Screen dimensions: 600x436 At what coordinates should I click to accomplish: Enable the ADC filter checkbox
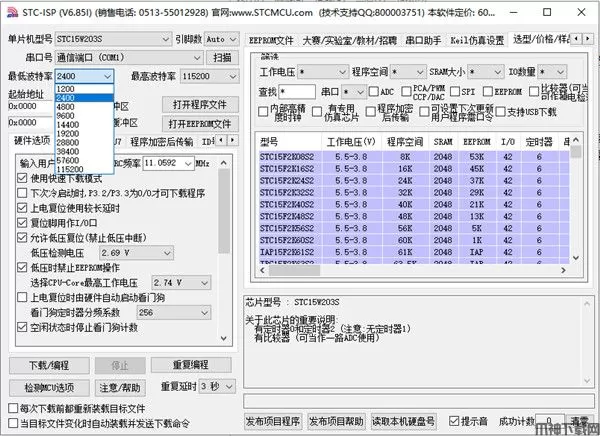373,91
